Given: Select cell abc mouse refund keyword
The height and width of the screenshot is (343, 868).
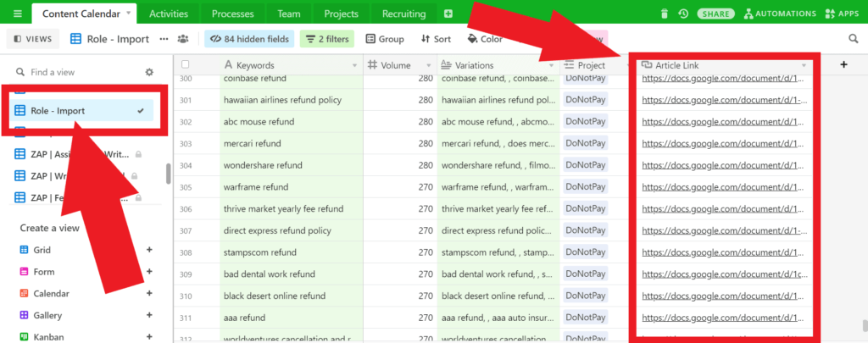Looking at the screenshot, I should (292, 122).
